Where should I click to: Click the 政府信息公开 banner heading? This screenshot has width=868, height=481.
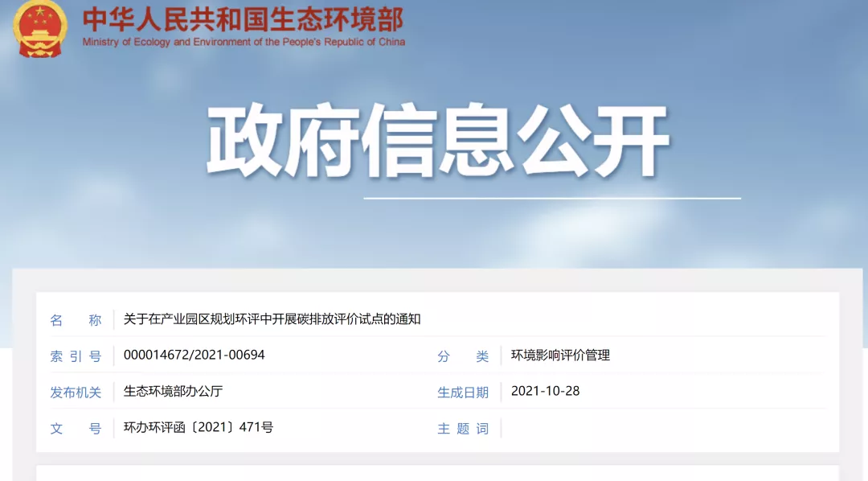(x=437, y=140)
